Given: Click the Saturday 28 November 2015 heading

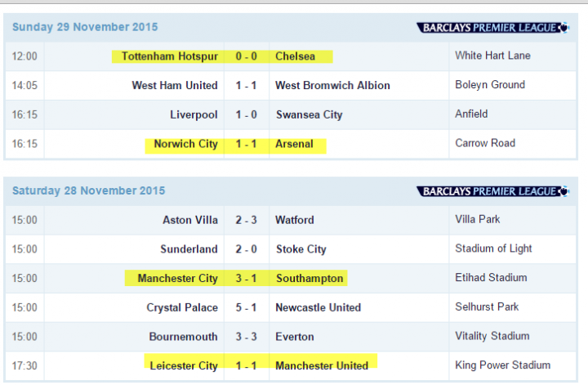Looking at the screenshot, I should [x=88, y=190].
